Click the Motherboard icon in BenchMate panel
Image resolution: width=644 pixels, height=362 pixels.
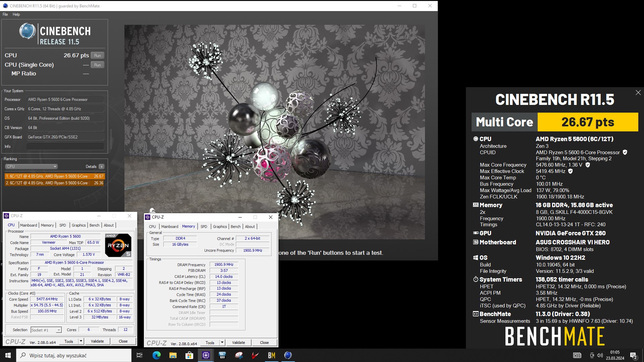pyautogui.click(x=476, y=242)
